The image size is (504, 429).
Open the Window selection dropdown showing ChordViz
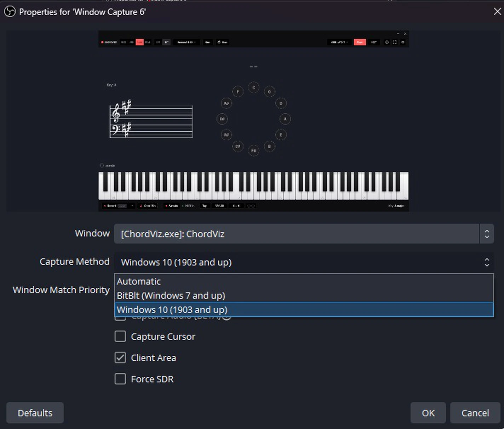304,234
